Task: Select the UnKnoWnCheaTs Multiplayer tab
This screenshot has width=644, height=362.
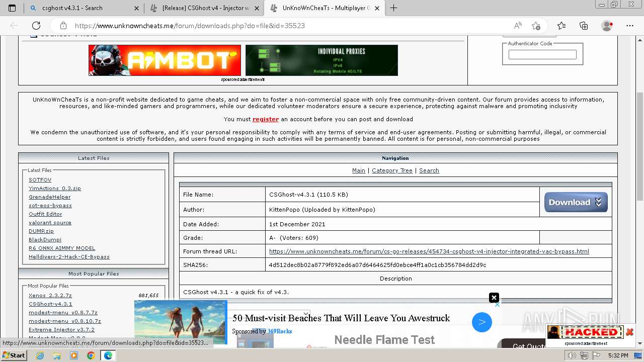Action: (x=324, y=8)
